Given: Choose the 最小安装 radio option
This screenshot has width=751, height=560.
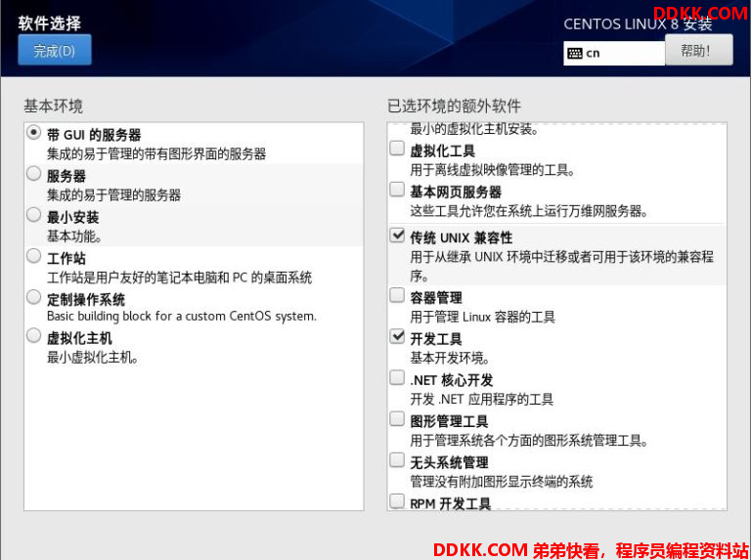Looking at the screenshot, I should pos(33,214).
